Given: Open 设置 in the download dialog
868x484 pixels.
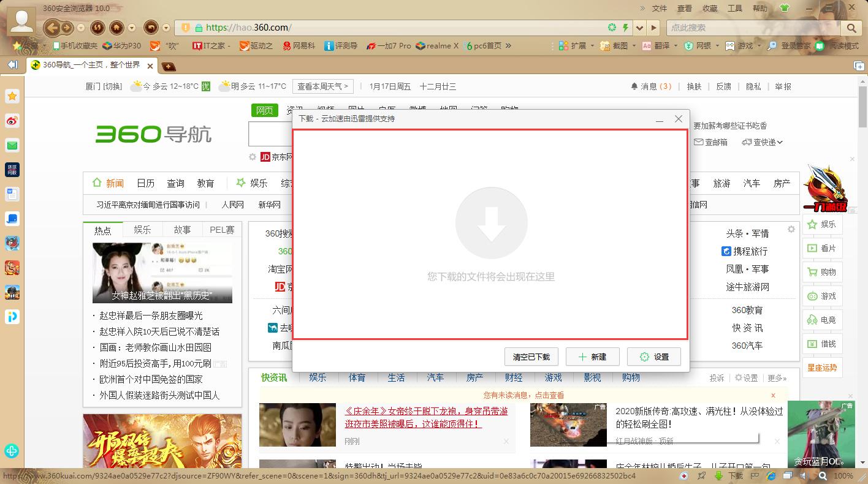Looking at the screenshot, I should pos(654,357).
